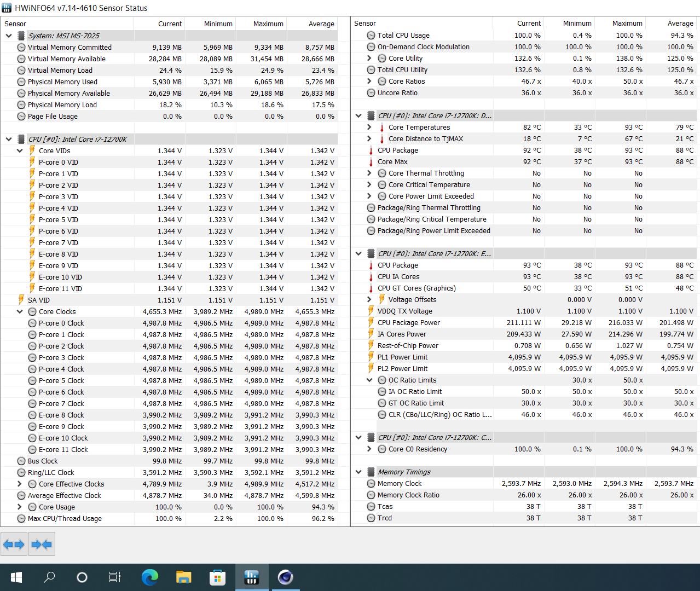Expand Core C0 Residency

[369, 449]
